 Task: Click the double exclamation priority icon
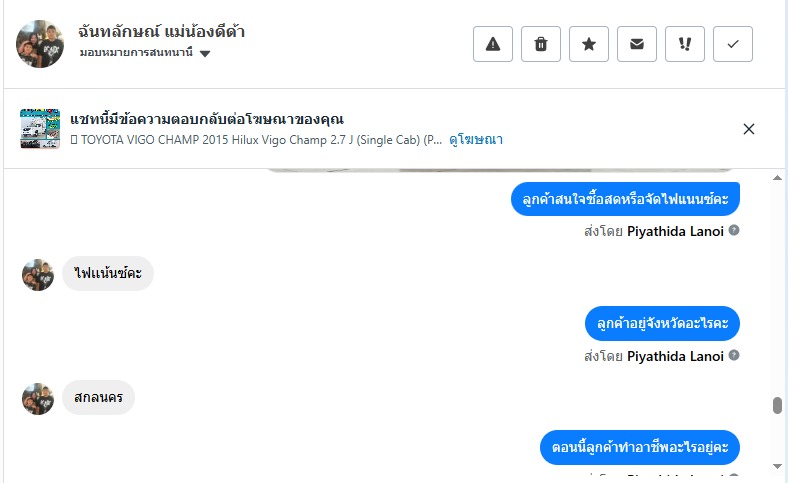click(685, 44)
